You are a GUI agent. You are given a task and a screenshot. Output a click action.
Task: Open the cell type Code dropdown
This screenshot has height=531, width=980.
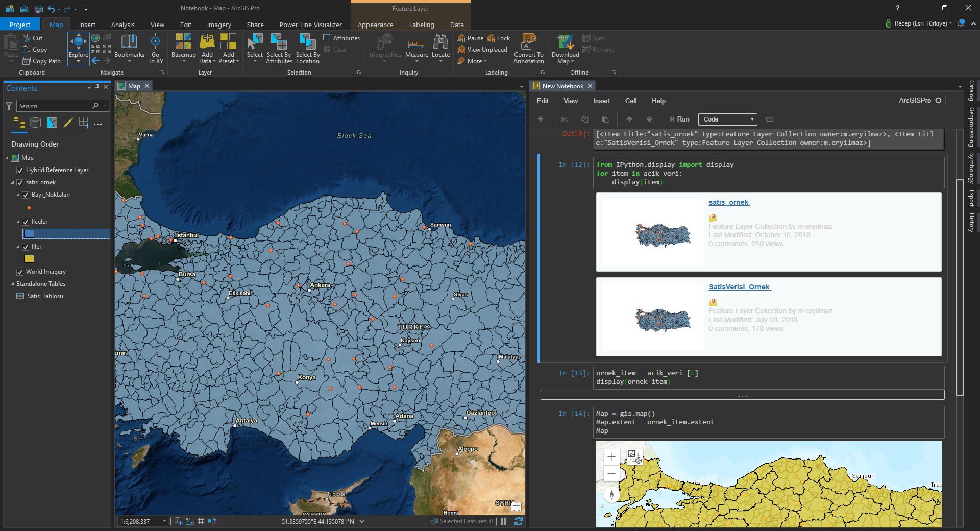[x=727, y=119]
